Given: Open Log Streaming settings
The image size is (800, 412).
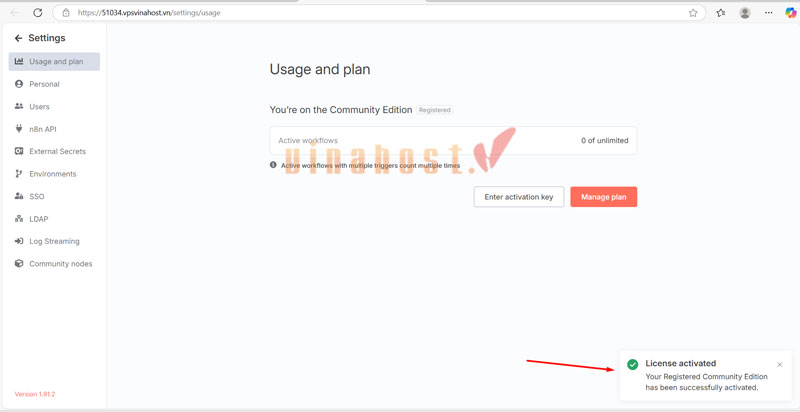Looking at the screenshot, I should click(54, 241).
